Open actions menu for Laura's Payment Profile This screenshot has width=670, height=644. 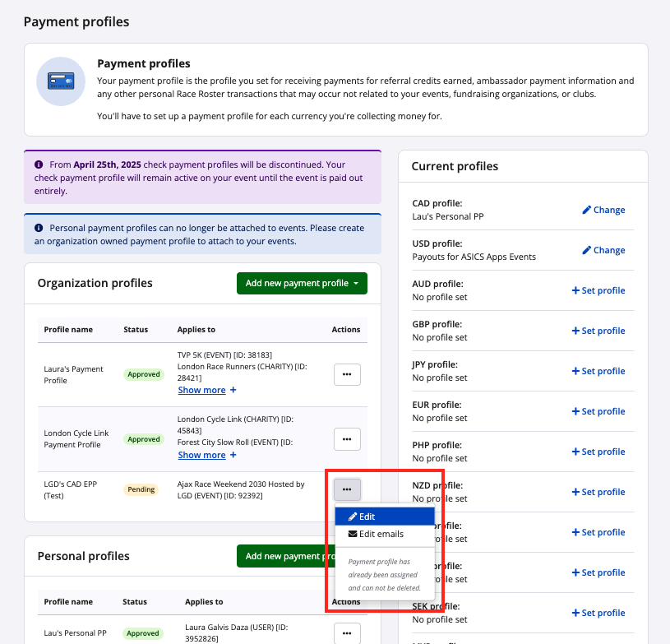pyautogui.click(x=347, y=375)
